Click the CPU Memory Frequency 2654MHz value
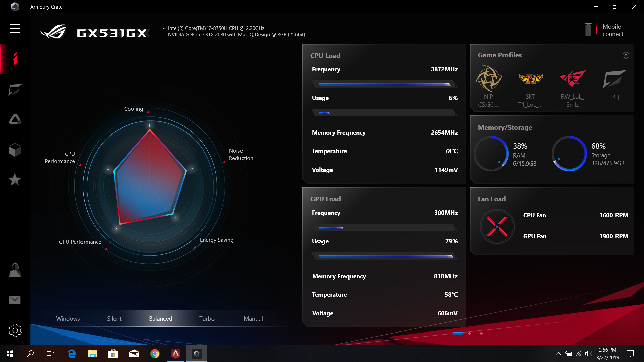 click(444, 133)
